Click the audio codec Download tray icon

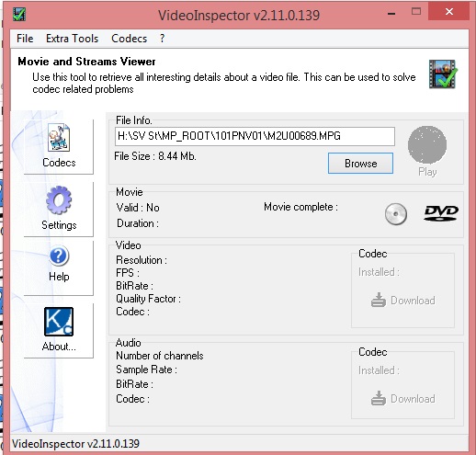[x=379, y=398]
